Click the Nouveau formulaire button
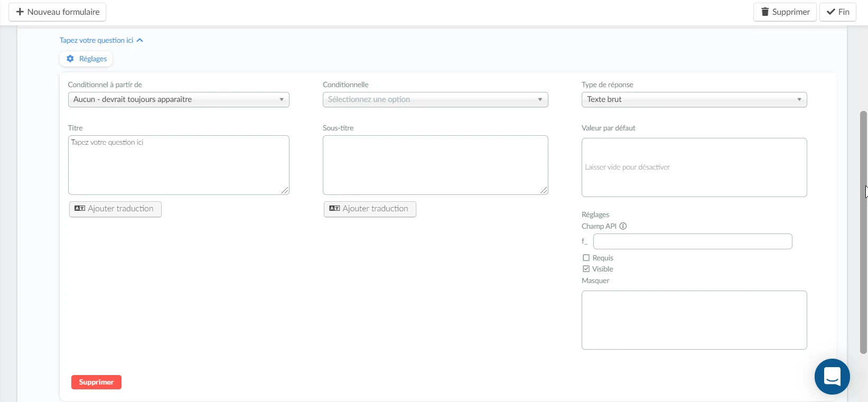This screenshot has width=868, height=402. 57,12
